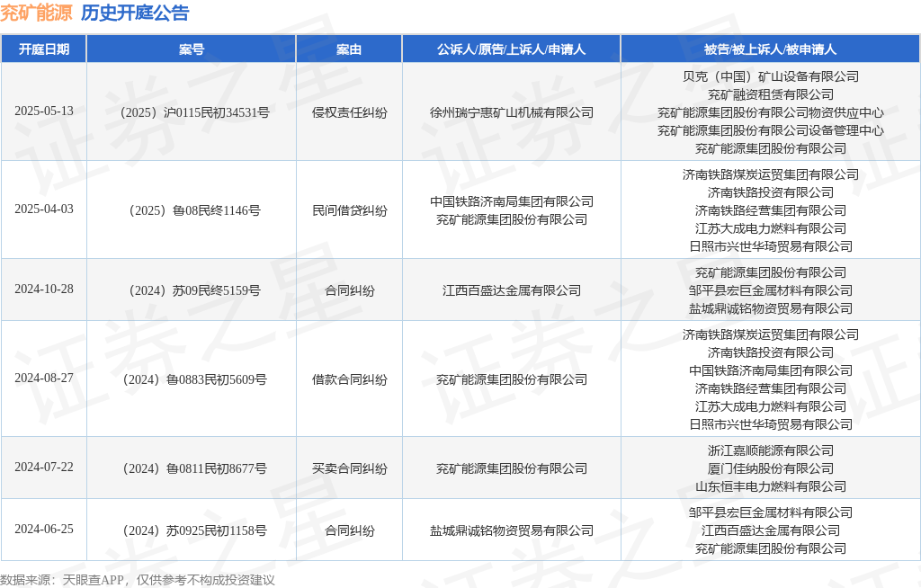Click the date 2025-04-03
This screenshot has width=921, height=588.
click(44, 209)
